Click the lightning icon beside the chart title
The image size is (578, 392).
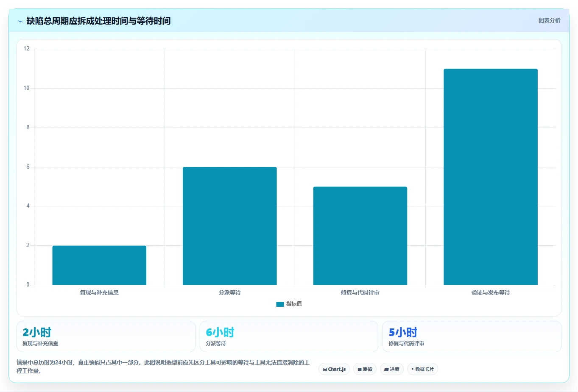(x=20, y=21)
